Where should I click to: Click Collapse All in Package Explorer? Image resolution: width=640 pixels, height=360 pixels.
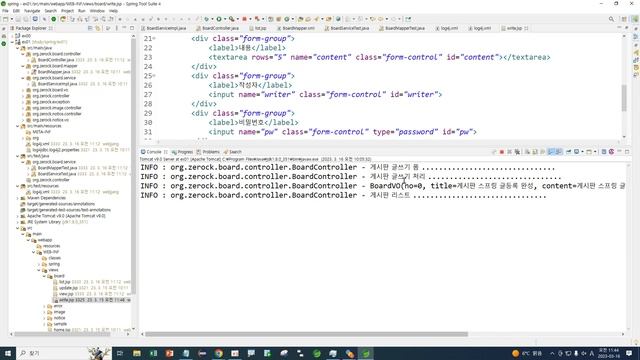click(x=90, y=28)
